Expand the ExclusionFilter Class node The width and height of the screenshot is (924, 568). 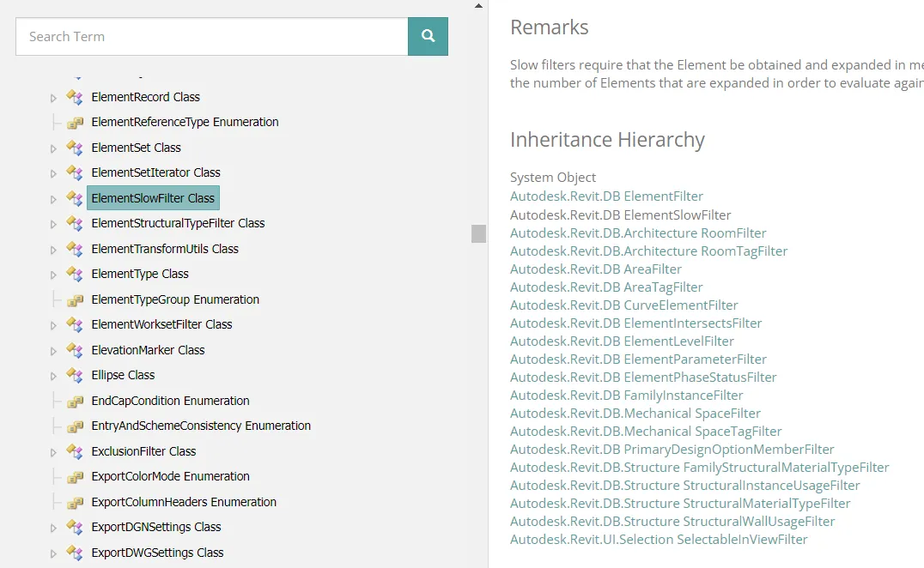[x=53, y=452]
